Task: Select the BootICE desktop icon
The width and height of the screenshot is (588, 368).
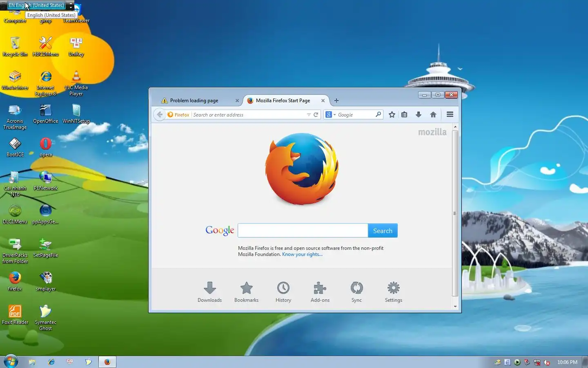Action: (x=15, y=147)
